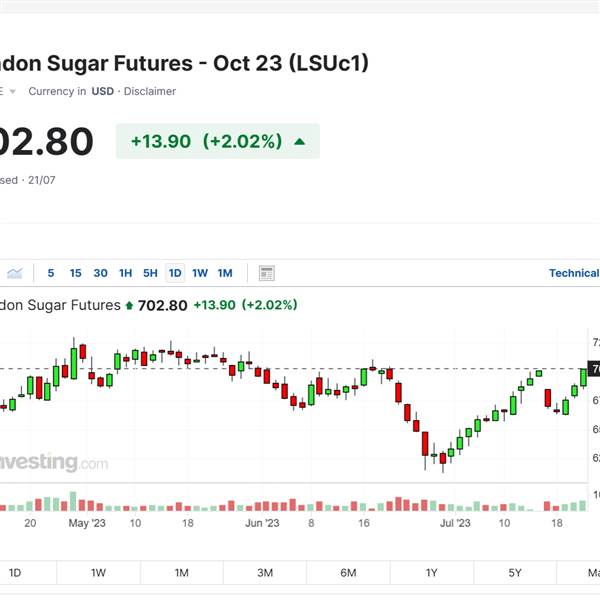Choose the 1H chart interval
This screenshot has width=600, height=600.
[x=126, y=273]
